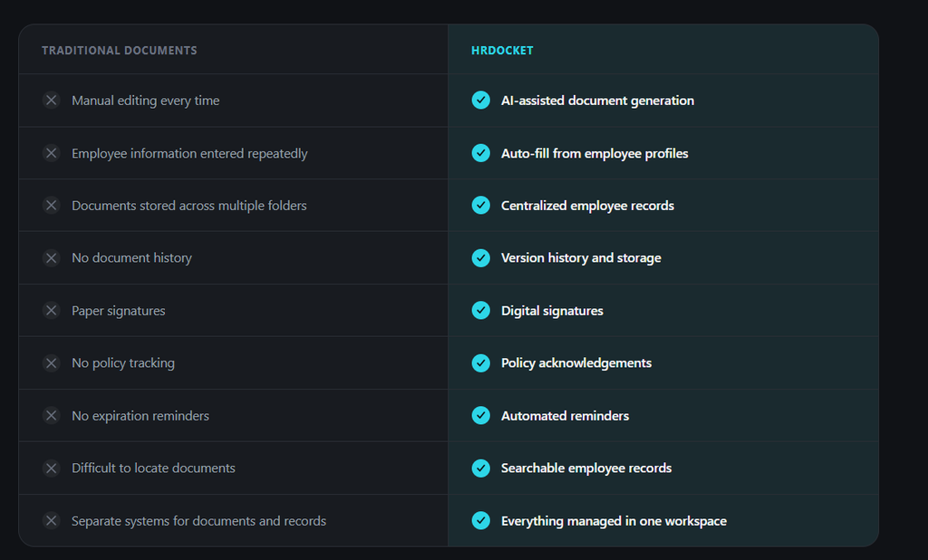Click the X icon beside Difficult to locate documents
Image resolution: width=928 pixels, height=560 pixels.
52,468
